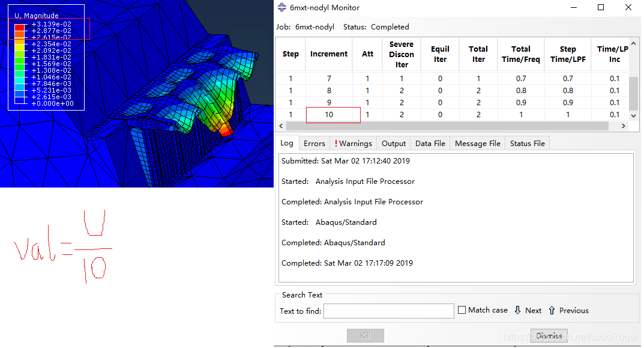Click the down arrow Next icon

pyautogui.click(x=517, y=310)
